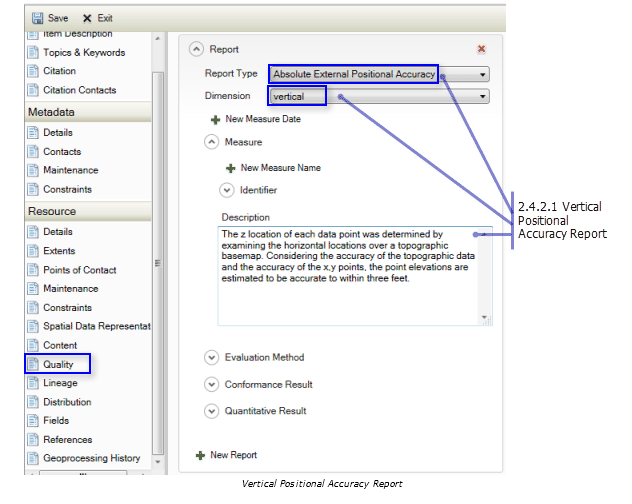The image size is (632, 504).
Task: Click the Description box scroll down arrow
Action: coord(484,317)
